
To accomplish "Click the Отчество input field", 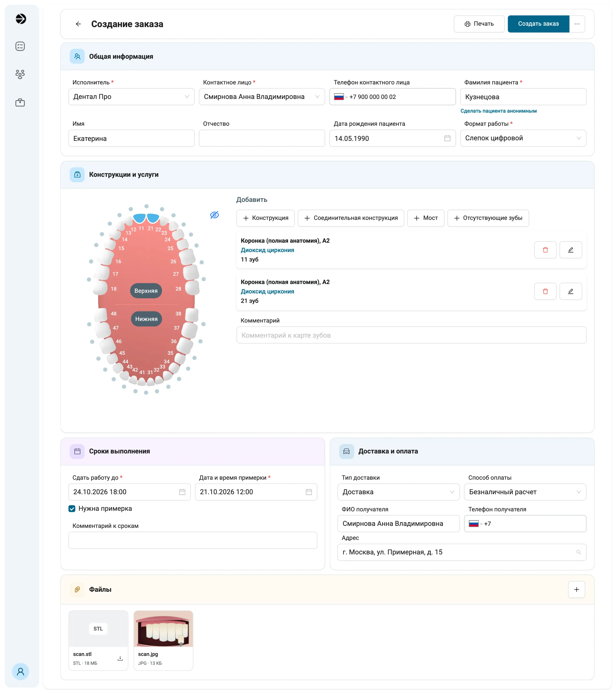I will 262,138.
